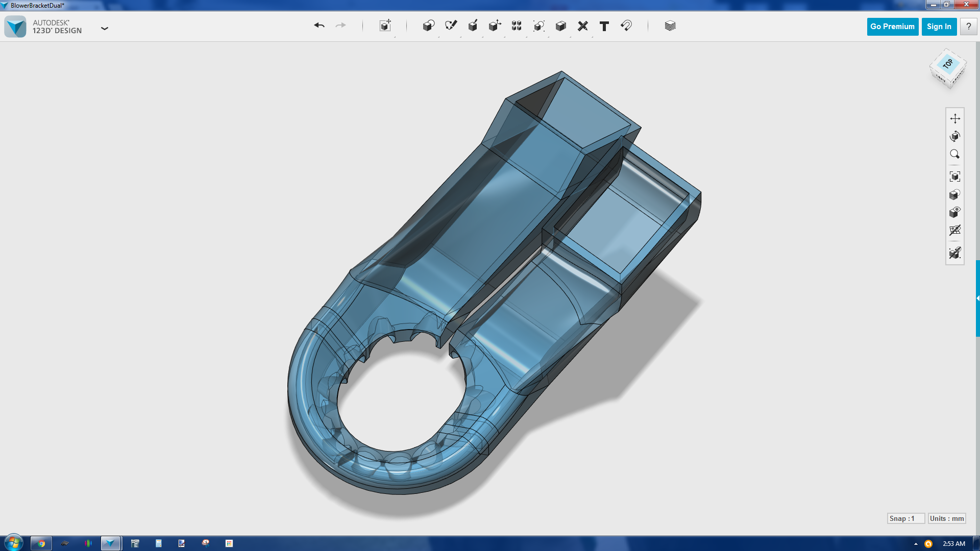Screen dimensions: 980x551
Task: Toggle snap while sketching icon
Action: [955, 253]
